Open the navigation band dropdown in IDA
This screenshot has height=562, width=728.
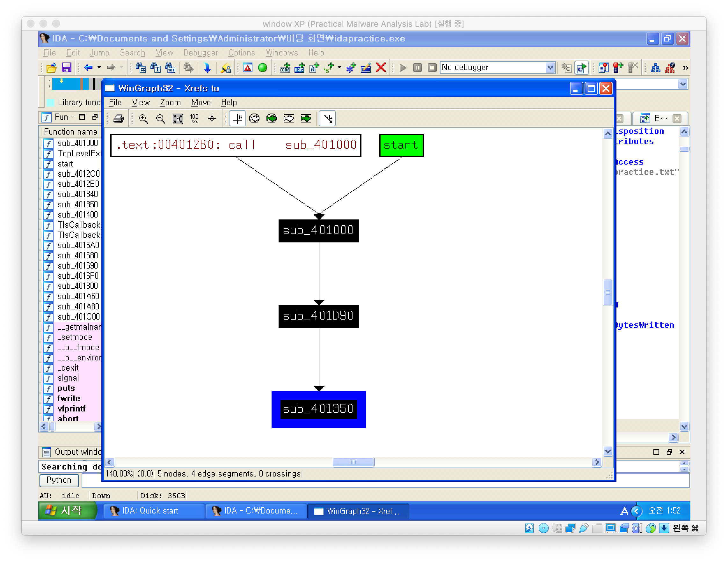pos(683,84)
